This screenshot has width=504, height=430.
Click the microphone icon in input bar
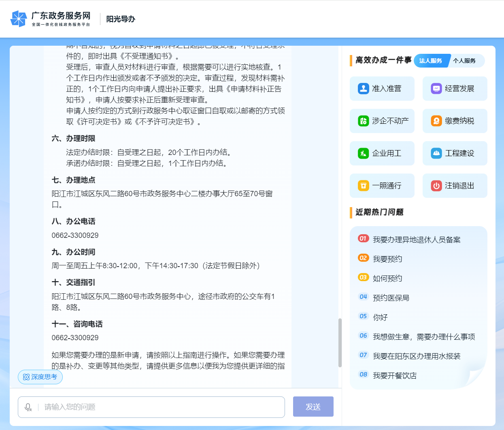[28, 407]
